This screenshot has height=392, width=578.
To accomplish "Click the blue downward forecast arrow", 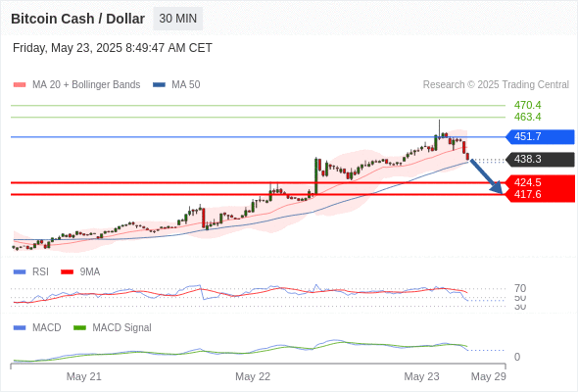I will click(x=487, y=176).
